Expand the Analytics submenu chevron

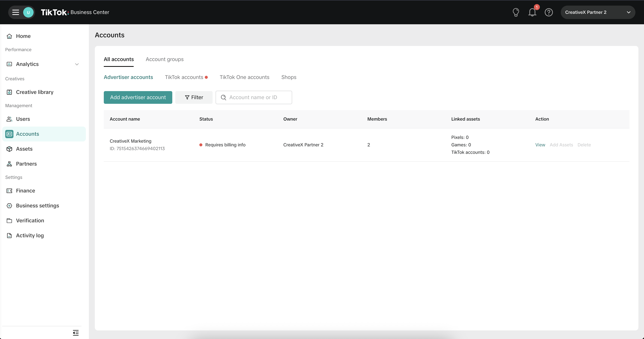[x=77, y=64]
